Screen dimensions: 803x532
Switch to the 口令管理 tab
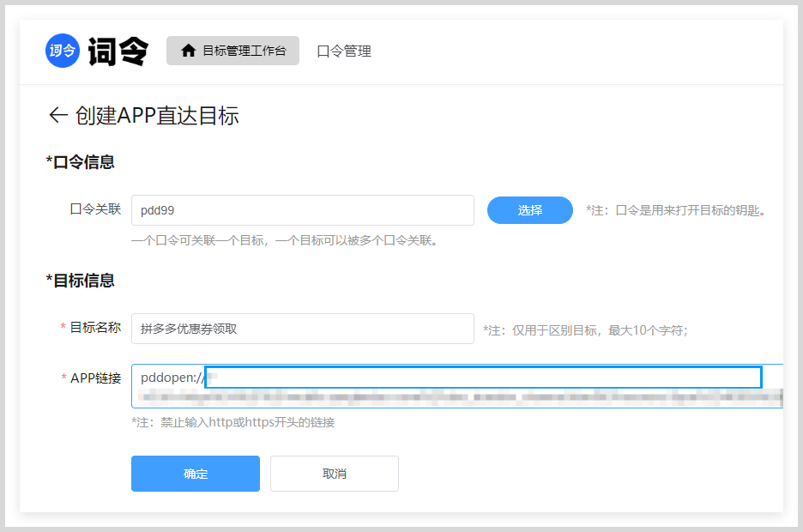click(x=344, y=51)
